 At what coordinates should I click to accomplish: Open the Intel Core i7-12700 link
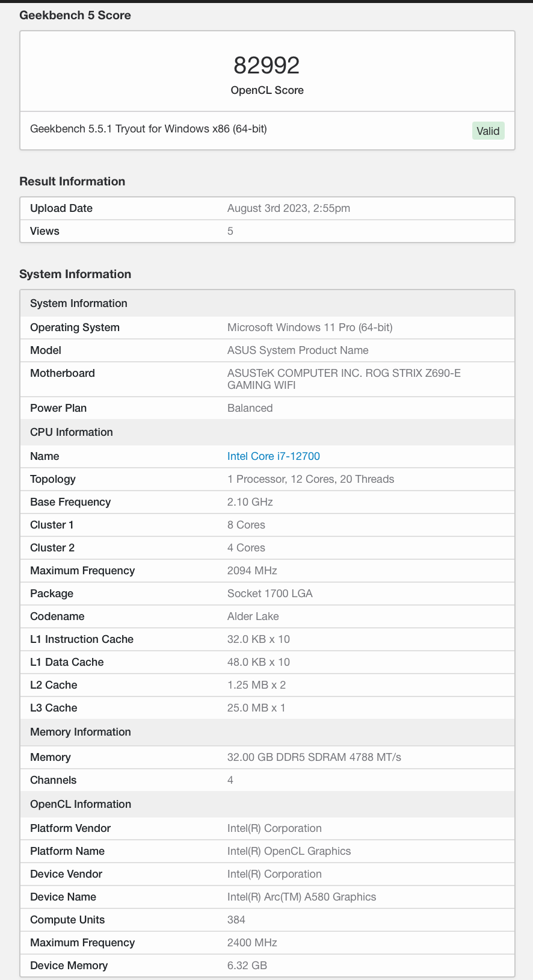pyautogui.click(x=273, y=456)
